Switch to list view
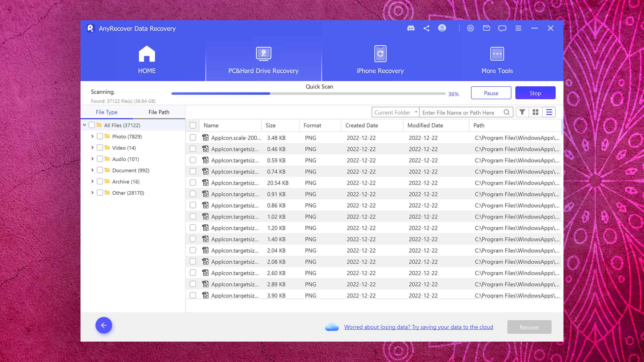 click(549, 112)
